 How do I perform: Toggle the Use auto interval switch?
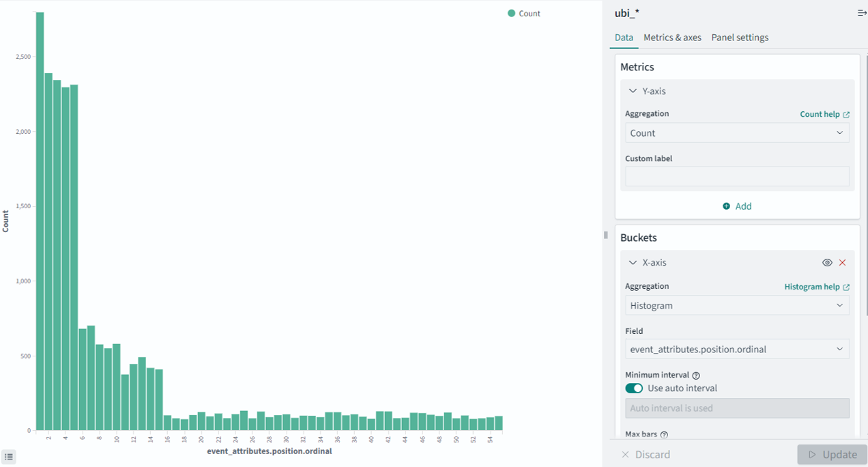634,388
